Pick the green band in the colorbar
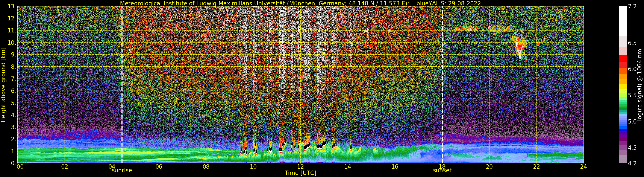 coord(623,105)
